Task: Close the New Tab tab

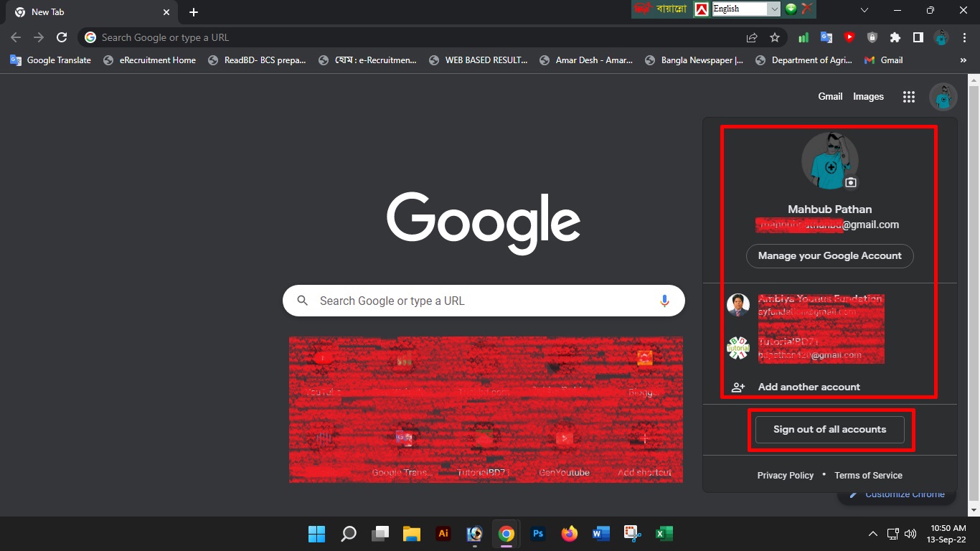Action: [x=166, y=12]
